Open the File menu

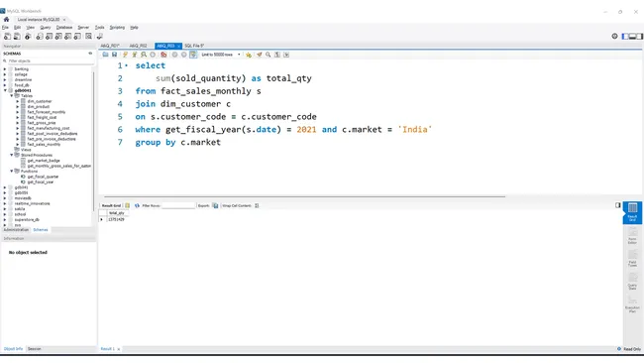pos(5,27)
